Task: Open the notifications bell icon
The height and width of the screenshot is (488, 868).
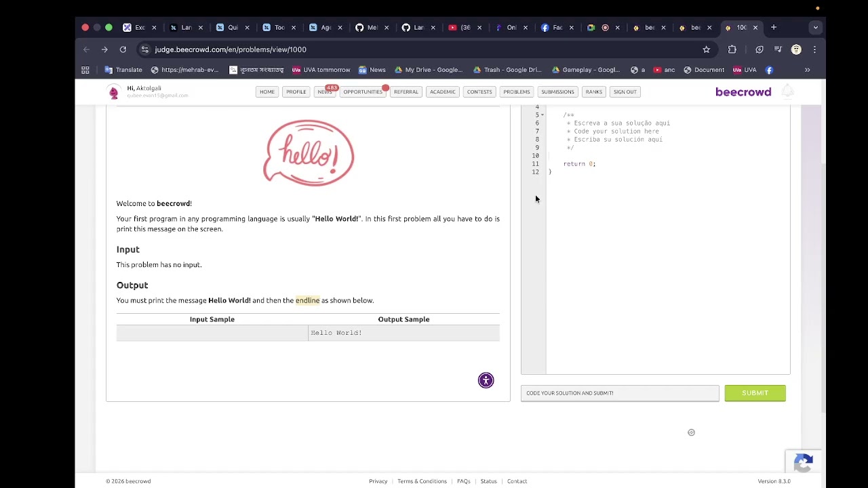Action: click(x=788, y=91)
